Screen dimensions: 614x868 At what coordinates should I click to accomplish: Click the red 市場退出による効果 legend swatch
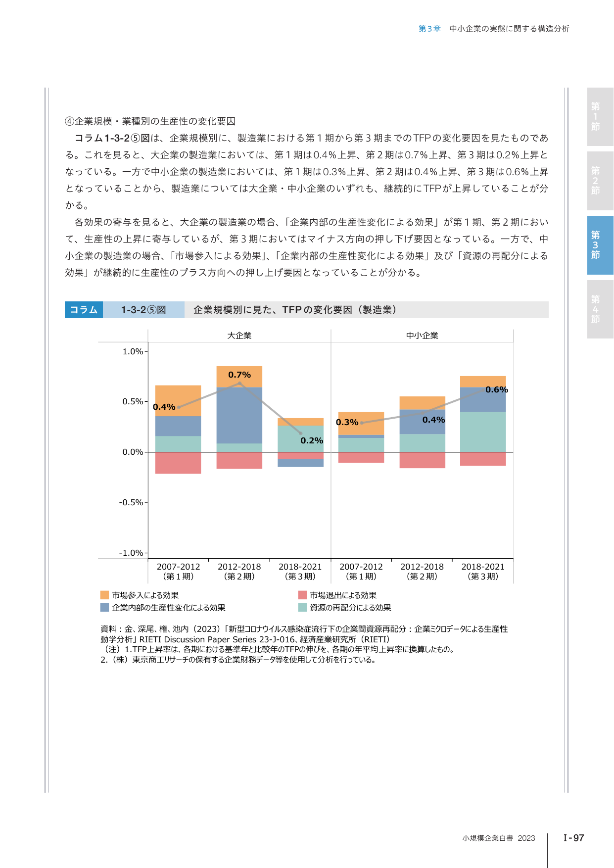(302, 595)
